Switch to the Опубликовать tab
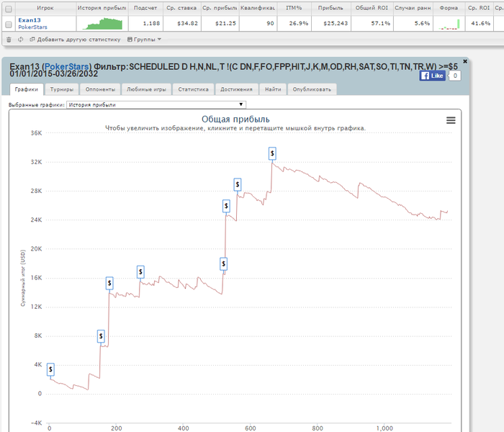 coord(312,89)
